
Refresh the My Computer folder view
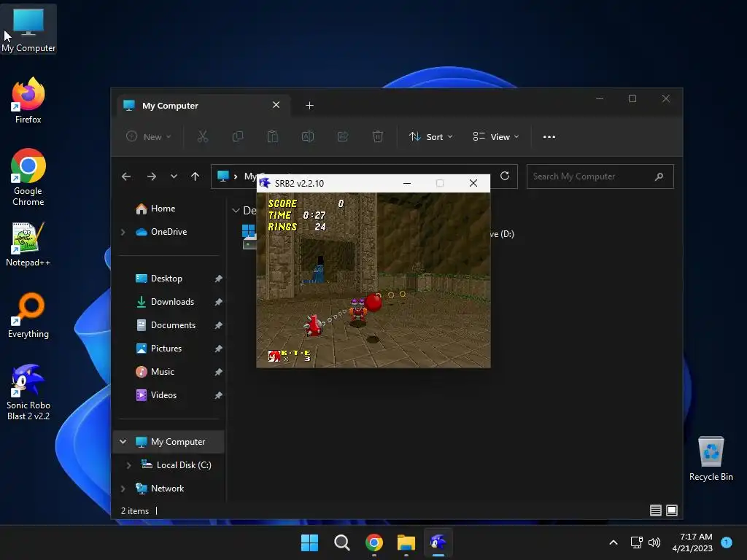(505, 176)
